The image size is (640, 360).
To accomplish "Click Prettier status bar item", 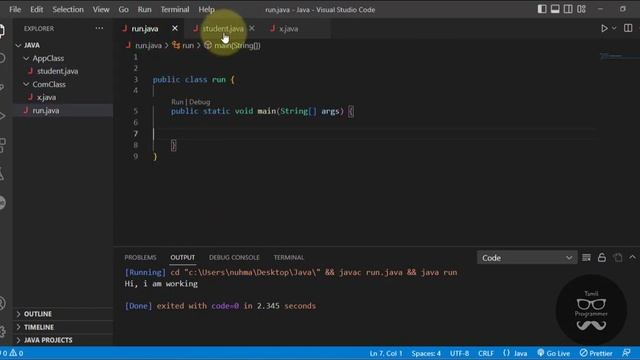I will click(x=596, y=353).
